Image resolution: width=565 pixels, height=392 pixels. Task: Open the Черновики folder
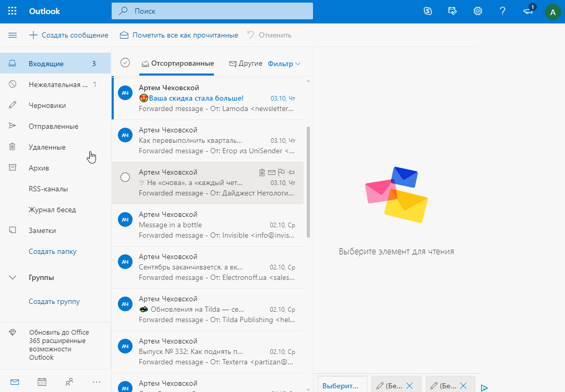point(55,105)
